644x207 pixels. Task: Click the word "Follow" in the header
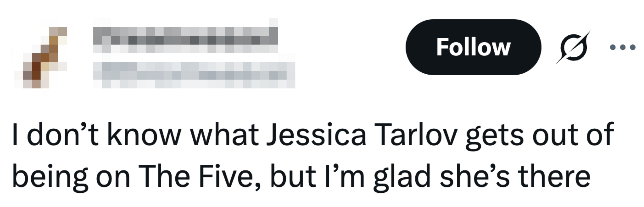(473, 47)
